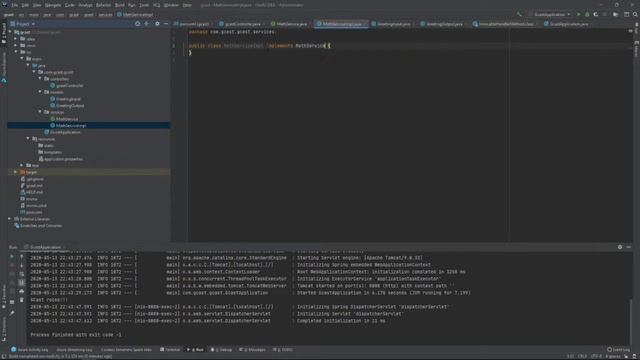Select MathService interface in project tree
Screen dimensions: 640x360
point(64,119)
